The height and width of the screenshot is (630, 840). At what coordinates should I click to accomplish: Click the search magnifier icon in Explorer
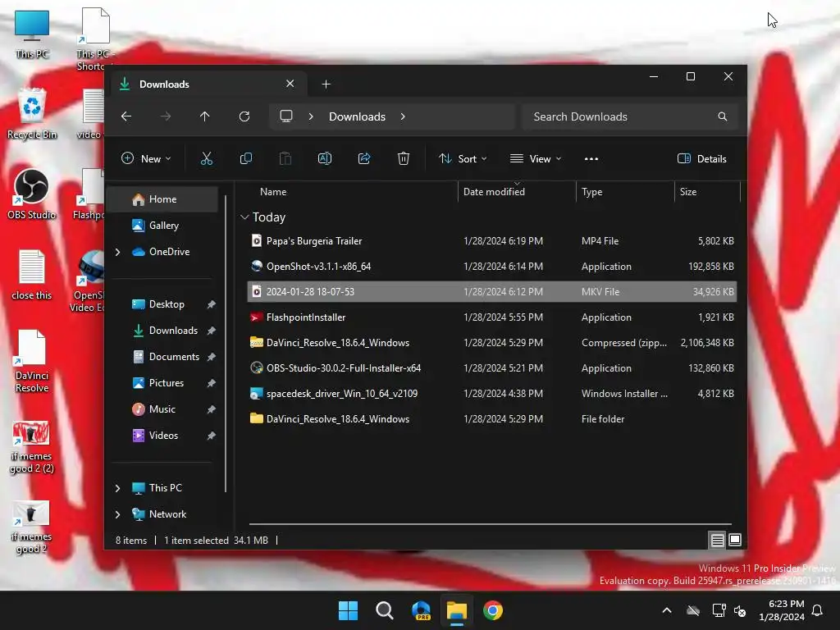(722, 116)
